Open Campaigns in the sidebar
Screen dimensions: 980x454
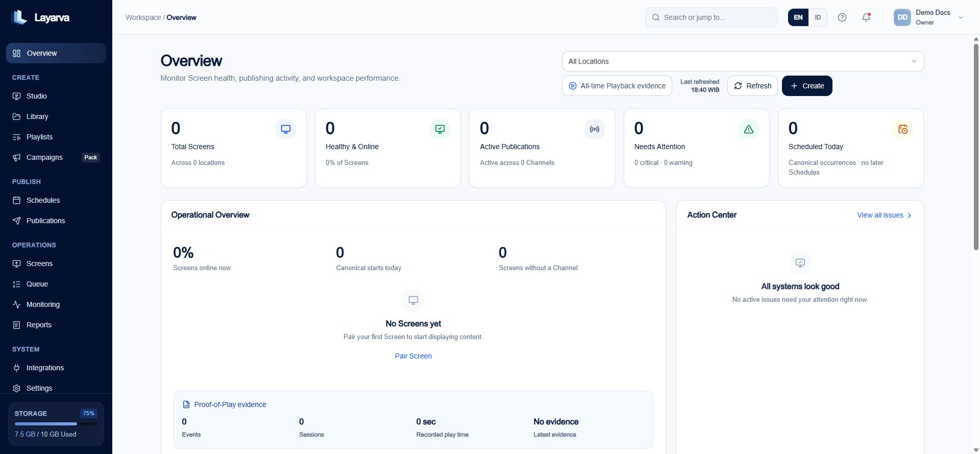pyautogui.click(x=56, y=157)
